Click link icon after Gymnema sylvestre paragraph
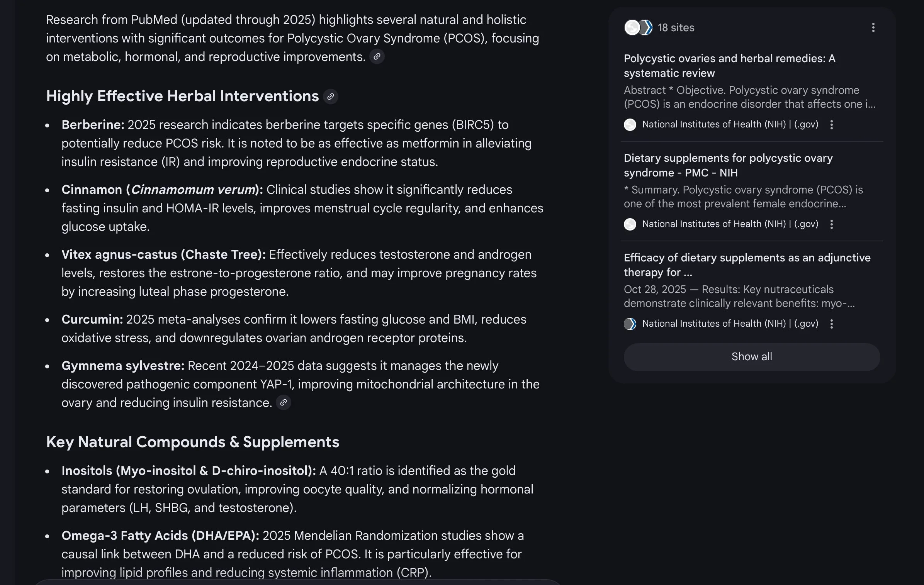 point(283,403)
